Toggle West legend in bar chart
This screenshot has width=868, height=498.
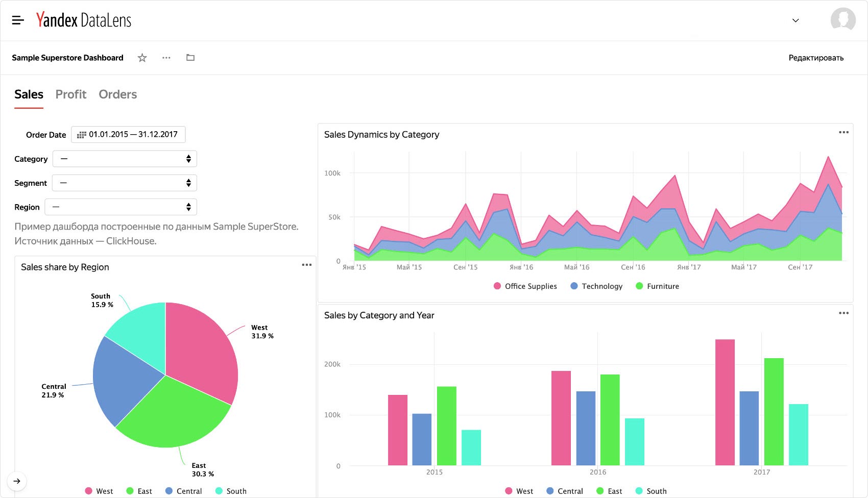point(519,491)
